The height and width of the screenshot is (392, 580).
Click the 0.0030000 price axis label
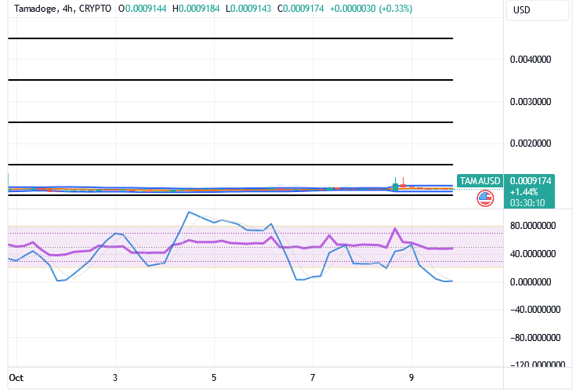point(531,102)
